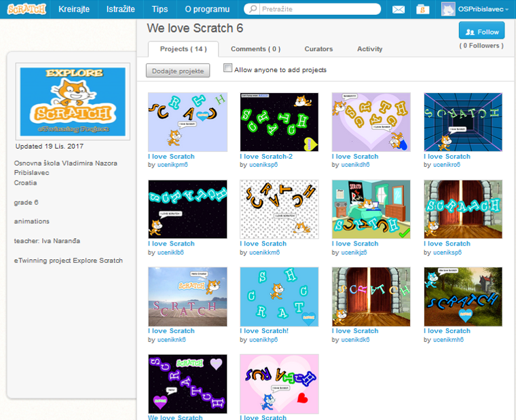Image resolution: width=516 pixels, height=420 pixels.
Task: Switch to the Comments ( 0 ) tab
Action: coord(256,49)
